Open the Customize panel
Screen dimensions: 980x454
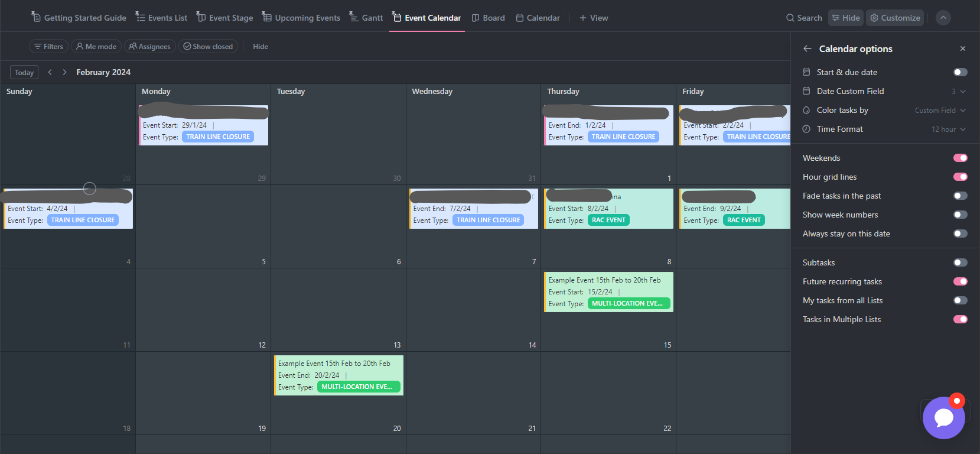tap(895, 18)
